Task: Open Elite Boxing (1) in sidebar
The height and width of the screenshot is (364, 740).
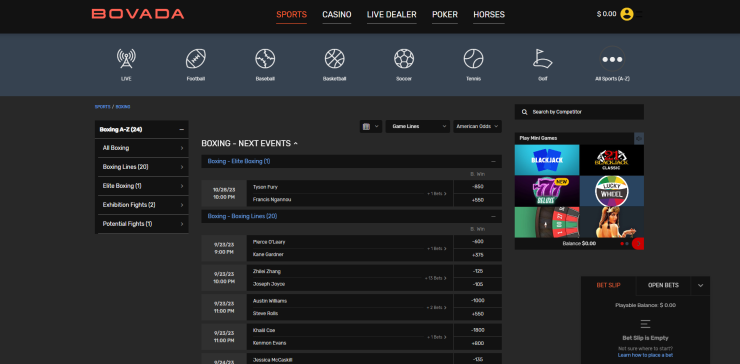Action: (x=142, y=186)
